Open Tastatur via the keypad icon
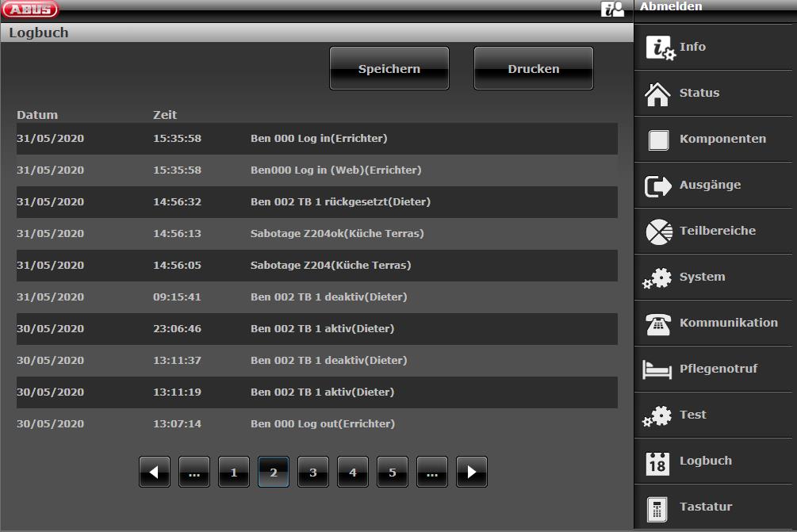This screenshot has width=797, height=532. click(657, 508)
